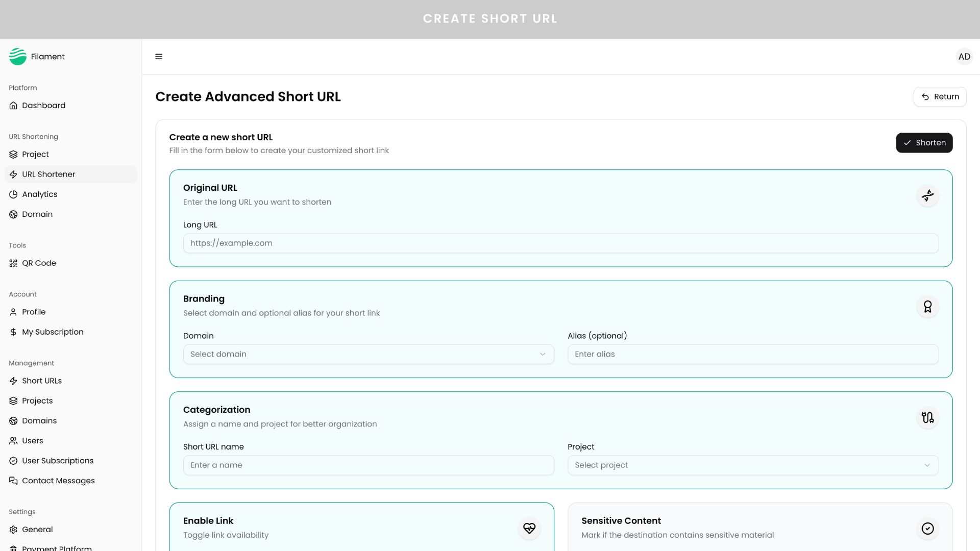980x551 pixels.
Task: Click the Enter alias text field
Action: pos(752,354)
